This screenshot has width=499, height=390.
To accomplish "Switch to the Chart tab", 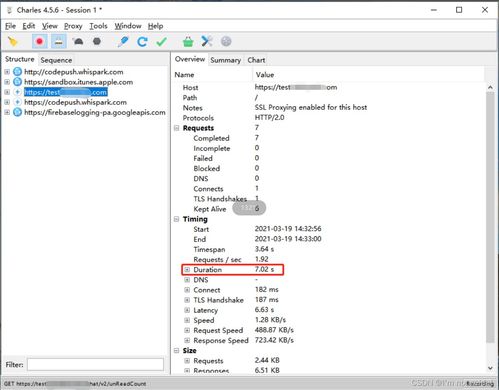I will click(x=256, y=60).
